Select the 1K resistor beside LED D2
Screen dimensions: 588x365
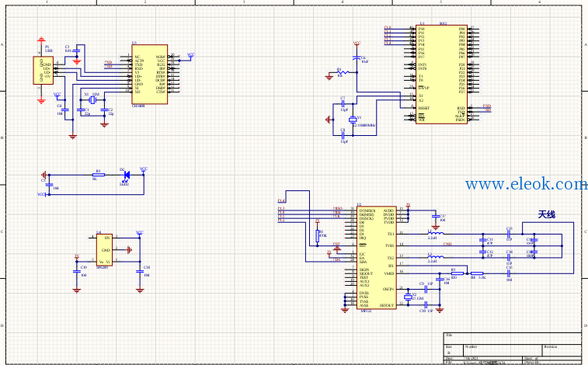tap(99, 175)
